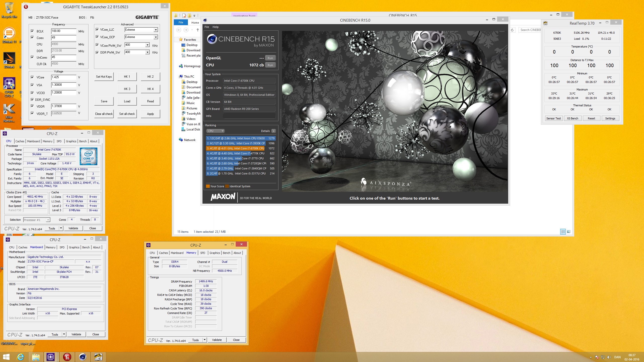Viewport: 644px width, 362px height.
Task: Open the Cinebench Help menu
Action: point(216,27)
